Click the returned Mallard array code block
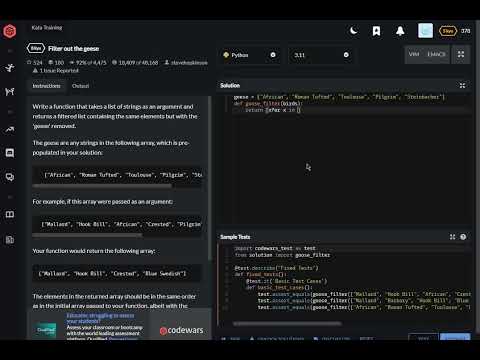Viewport: 480px width, 360px height. (x=117, y=273)
